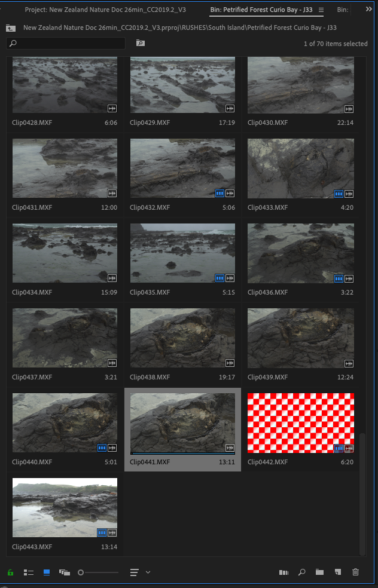Select the Clip0431.MXF thumbnail

[x=65, y=168]
